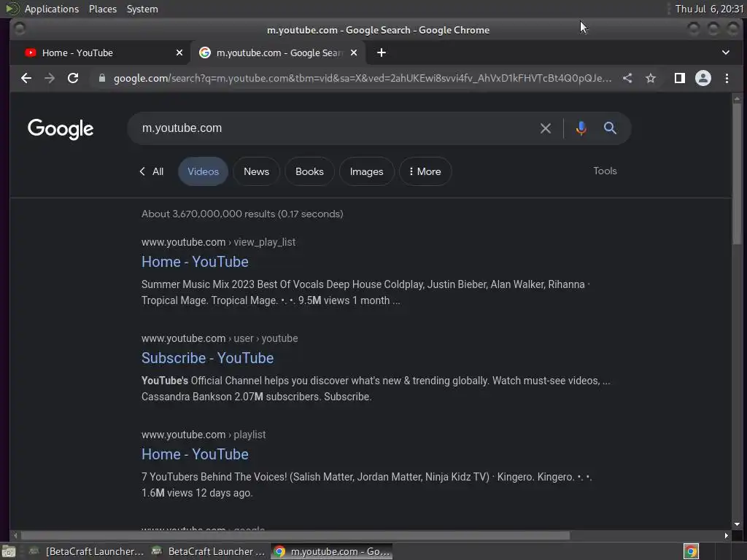Image resolution: width=747 pixels, height=560 pixels.
Task: Click www.youtube.com › playlist breadcrumb
Action: tap(204, 435)
